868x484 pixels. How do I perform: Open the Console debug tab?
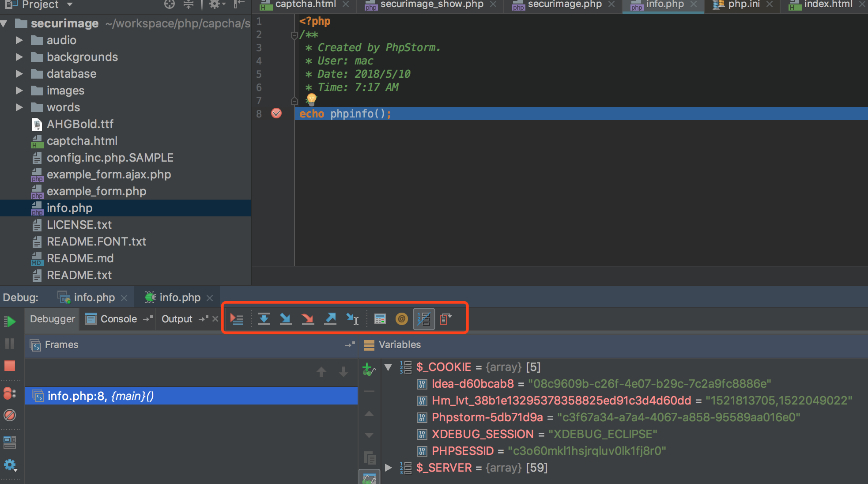coord(118,319)
